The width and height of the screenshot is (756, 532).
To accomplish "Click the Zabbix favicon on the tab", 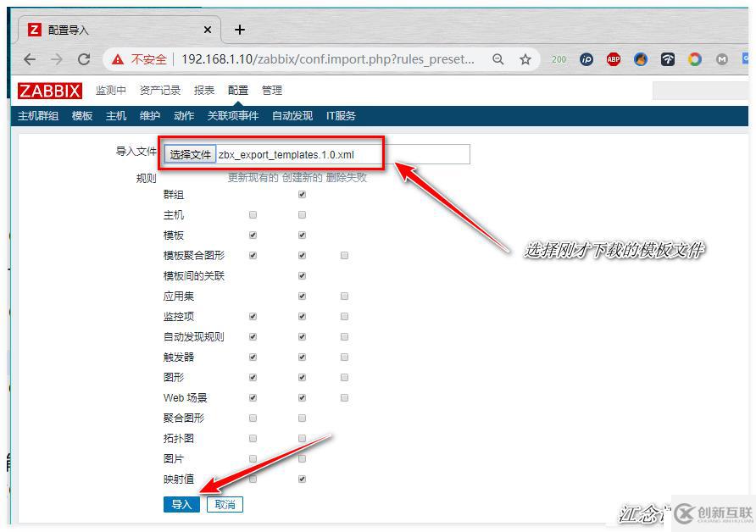I will [x=34, y=30].
